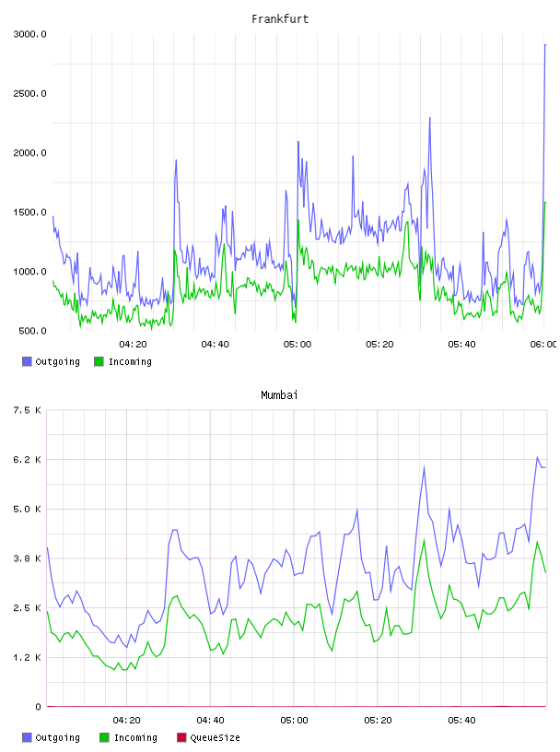Click the Frankfurt outgoing spike near 06:00
This screenshot has width=560, height=752.
(x=545, y=45)
